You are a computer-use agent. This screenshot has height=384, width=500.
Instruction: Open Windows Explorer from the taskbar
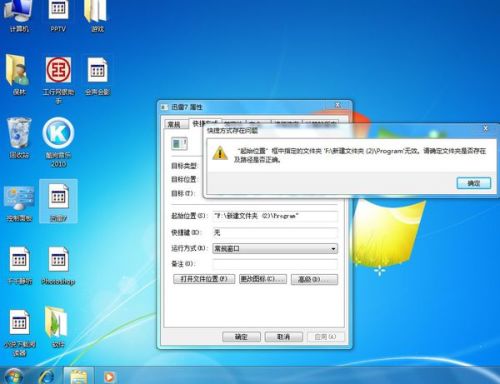(x=79, y=377)
